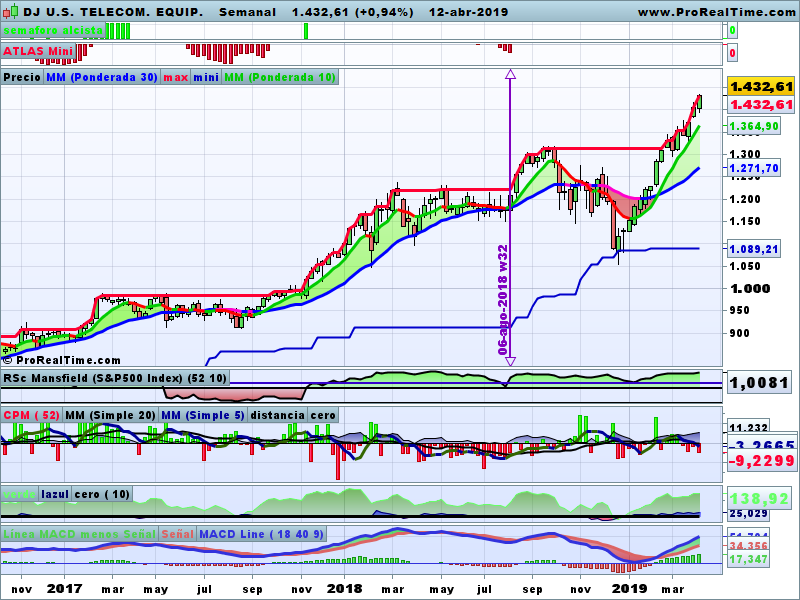The width and height of the screenshot is (800, 600).
Task: Click the ATLAS Mini 0 value box
Action: point(732,53)
